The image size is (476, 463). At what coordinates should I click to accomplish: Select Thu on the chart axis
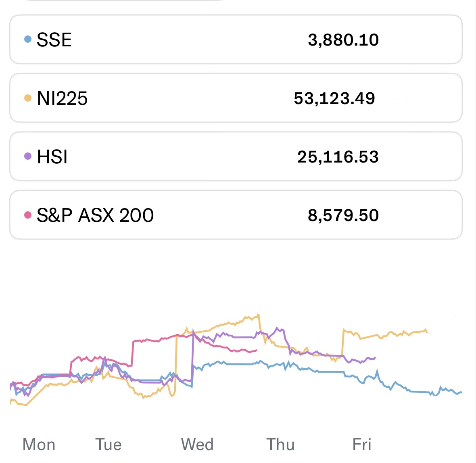tap(280, 444)
